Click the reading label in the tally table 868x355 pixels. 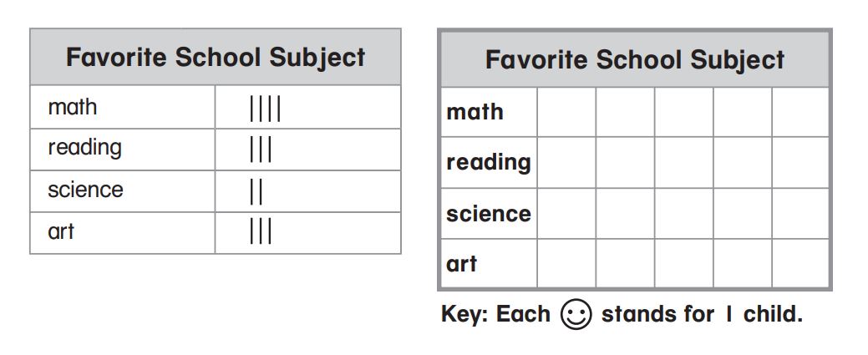tap(84, 148)
